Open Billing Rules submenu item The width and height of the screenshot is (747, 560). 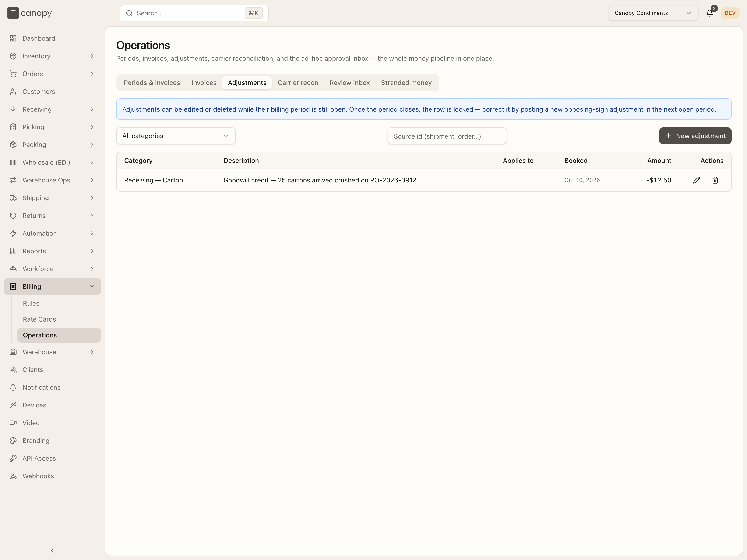pyautogui.click(x=59, y=304)
